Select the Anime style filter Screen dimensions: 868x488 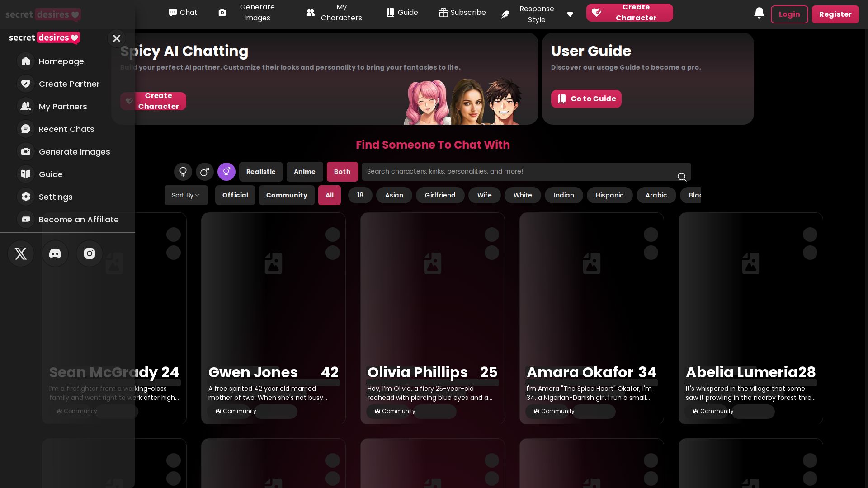[305, 172]
